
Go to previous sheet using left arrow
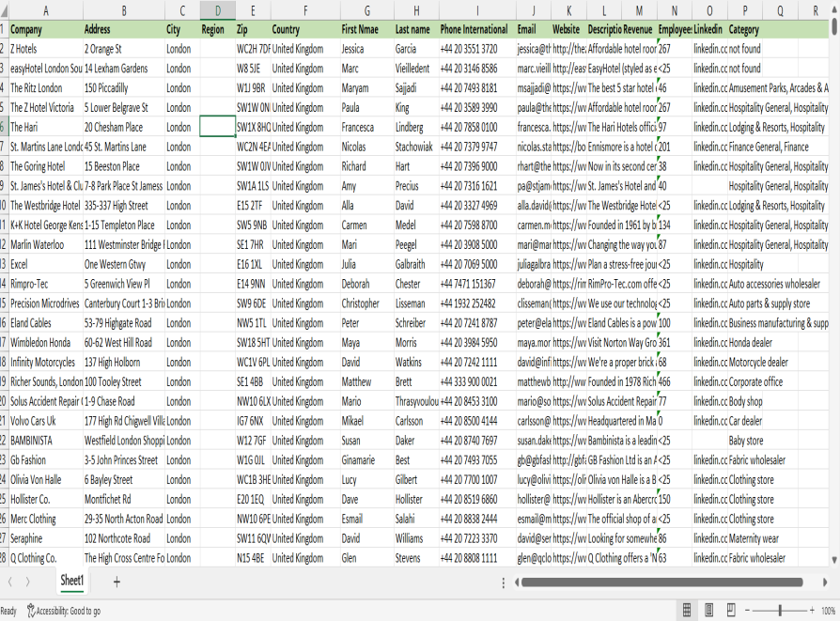[9, 582]
